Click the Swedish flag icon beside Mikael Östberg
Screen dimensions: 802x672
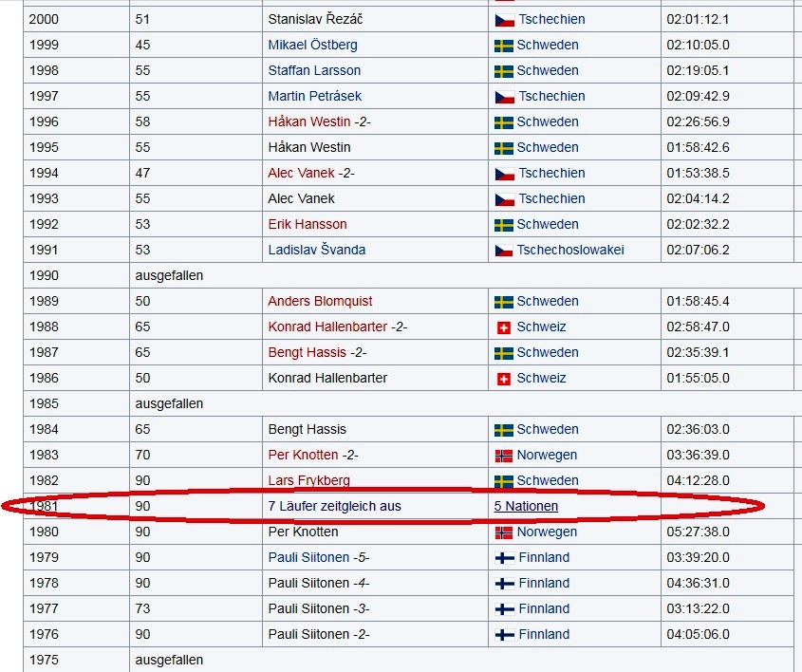[x=504, y=46]
